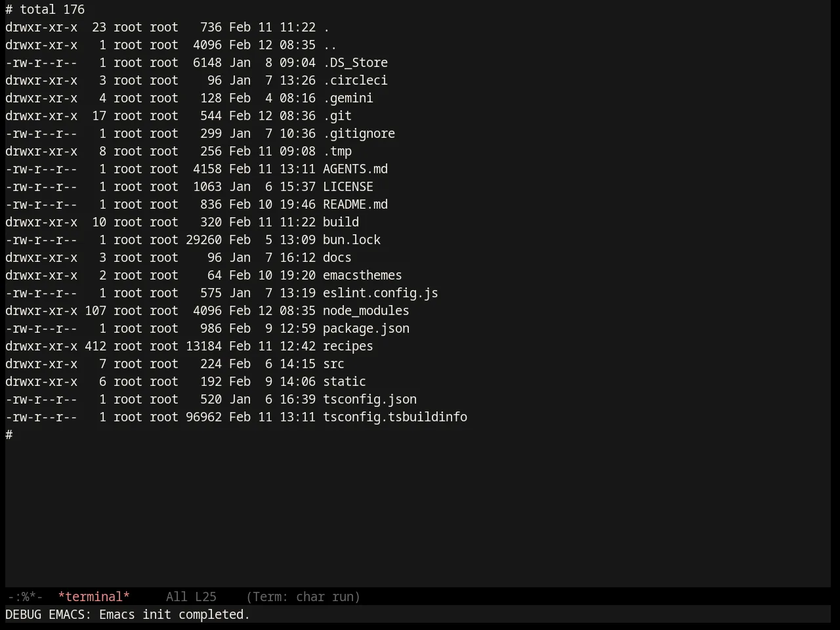Screen dimensions: 840x630
Task: Click the .DS_Store file name
Action: coord(355,62)
